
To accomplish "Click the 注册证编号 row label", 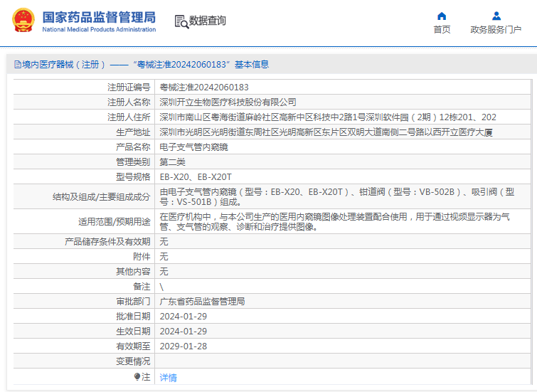I will pyautogui.click(x=129, y=88).
